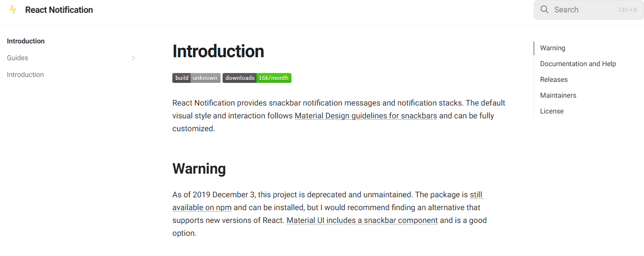This screenshot has height=256, width=644.
Task: Expand the Guides chevron arrow
Action: 133,58
